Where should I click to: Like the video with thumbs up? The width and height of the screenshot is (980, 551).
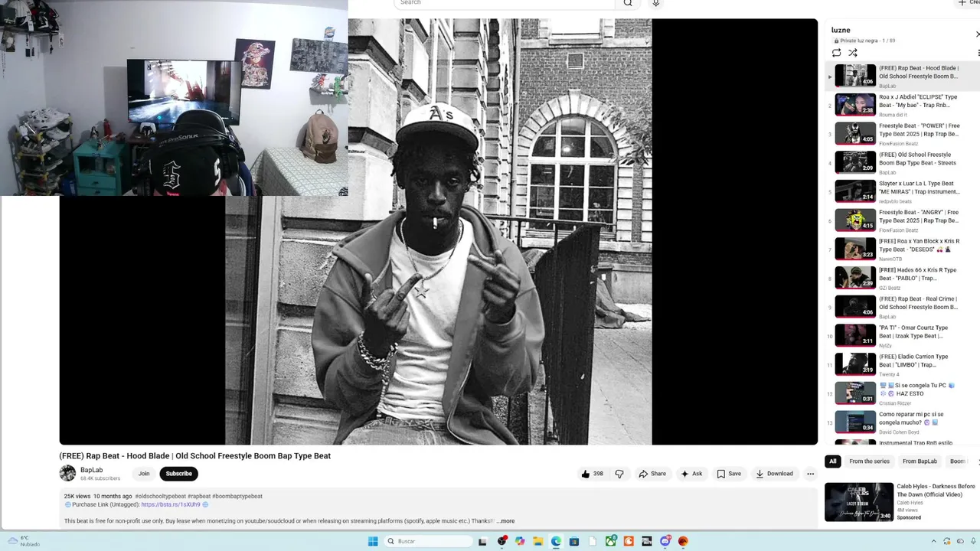click(x=592, y=474)
